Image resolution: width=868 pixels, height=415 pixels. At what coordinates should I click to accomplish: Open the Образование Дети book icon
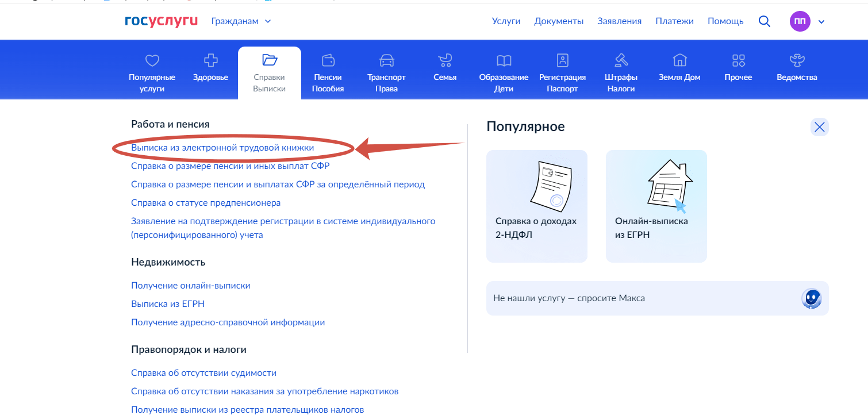pyautogui.click(x=504, y=60)
